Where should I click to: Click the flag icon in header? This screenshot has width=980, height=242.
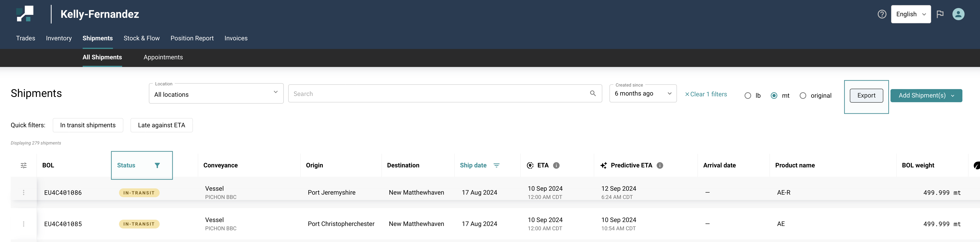coord(940,14)
